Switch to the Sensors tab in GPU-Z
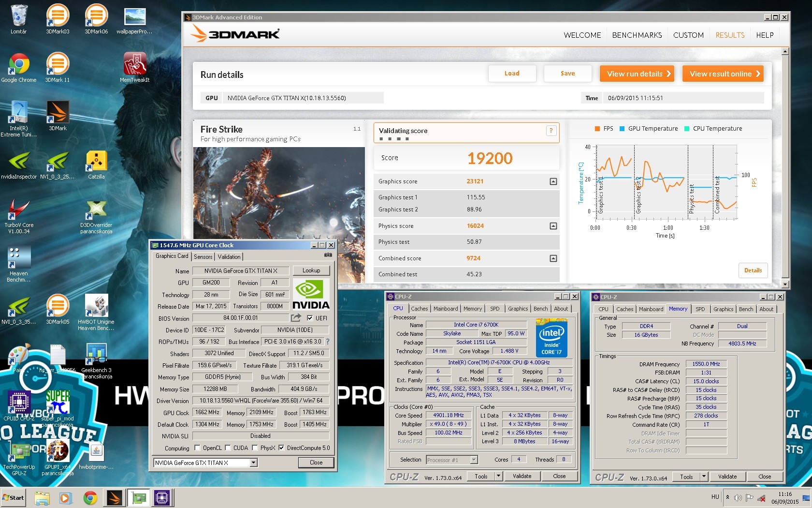 [203, 257]
